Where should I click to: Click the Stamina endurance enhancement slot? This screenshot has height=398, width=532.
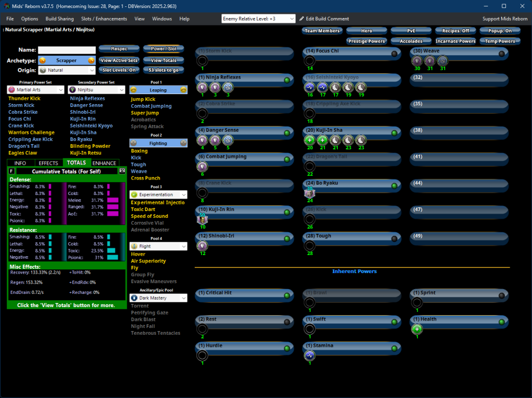coord(310,355)
